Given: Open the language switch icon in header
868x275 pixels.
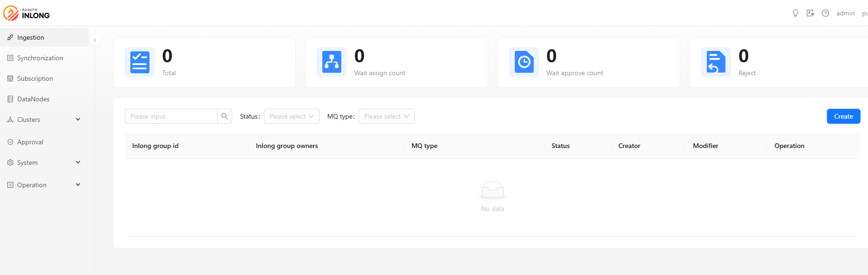Looking at the screenshot, I should 811,13.
